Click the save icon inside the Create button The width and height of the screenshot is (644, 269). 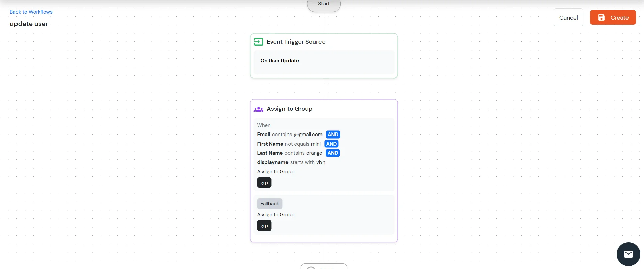[601, 17]
